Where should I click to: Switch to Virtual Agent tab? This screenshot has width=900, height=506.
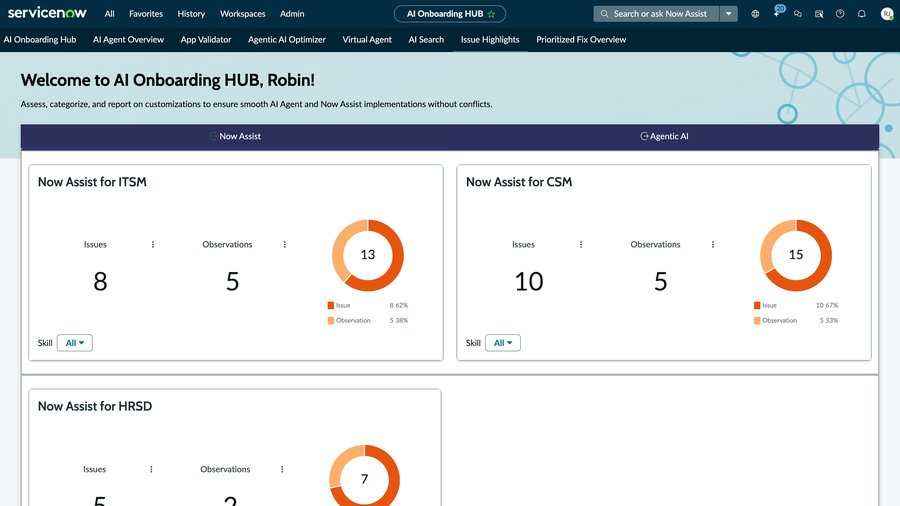click(x=367, y=40)
